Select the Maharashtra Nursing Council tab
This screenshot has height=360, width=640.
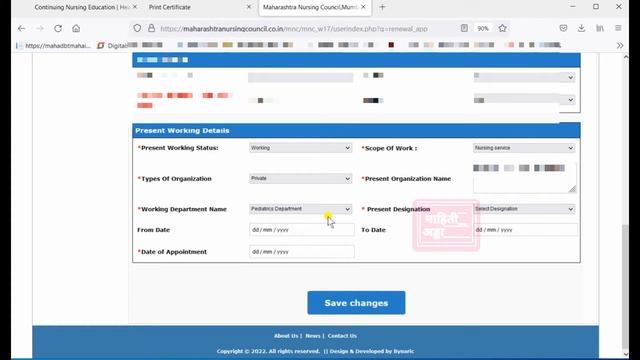click(315, 7)
